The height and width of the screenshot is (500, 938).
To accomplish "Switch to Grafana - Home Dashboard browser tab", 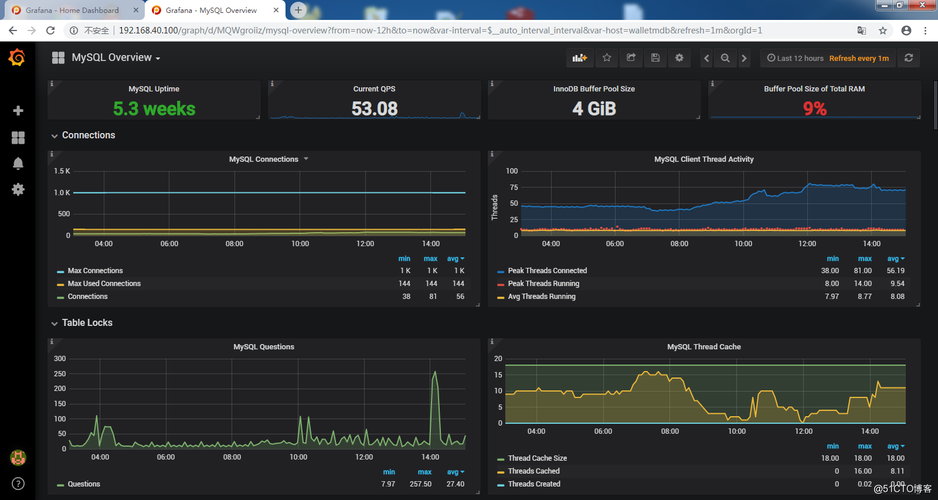I will click(x=70, y=10).
